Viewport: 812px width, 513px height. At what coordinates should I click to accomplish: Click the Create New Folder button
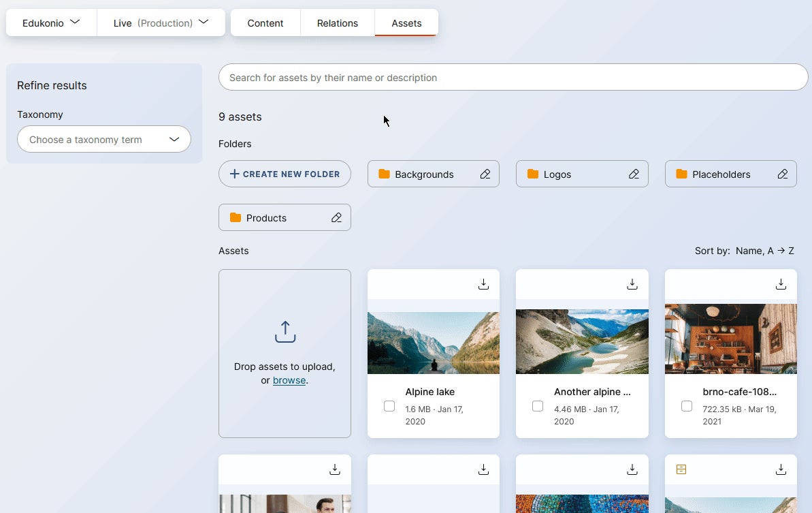click(x=285, y=174)
